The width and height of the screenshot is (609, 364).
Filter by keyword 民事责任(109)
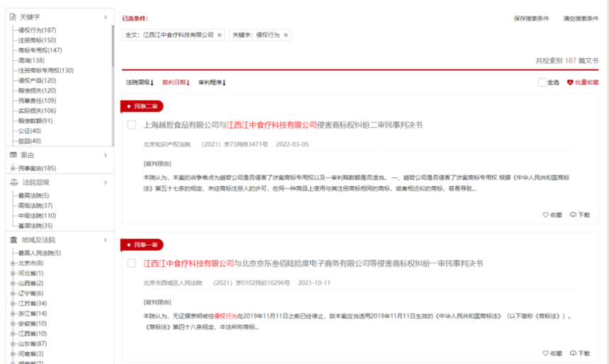coord(38,101)
